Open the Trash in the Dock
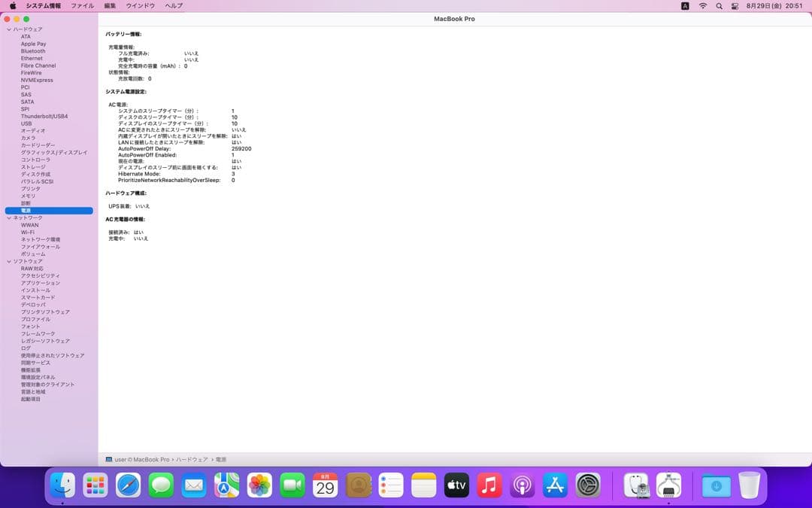 coord(749,485)
